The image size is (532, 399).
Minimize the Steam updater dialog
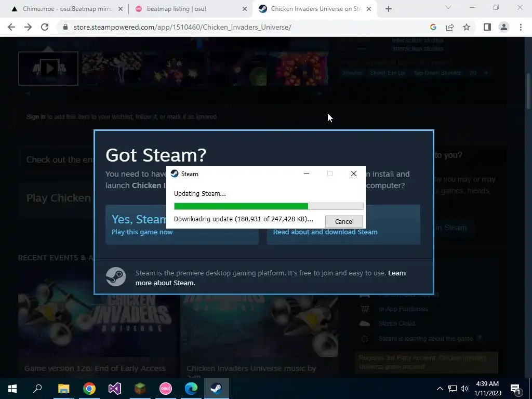click(x=307, y=174)
